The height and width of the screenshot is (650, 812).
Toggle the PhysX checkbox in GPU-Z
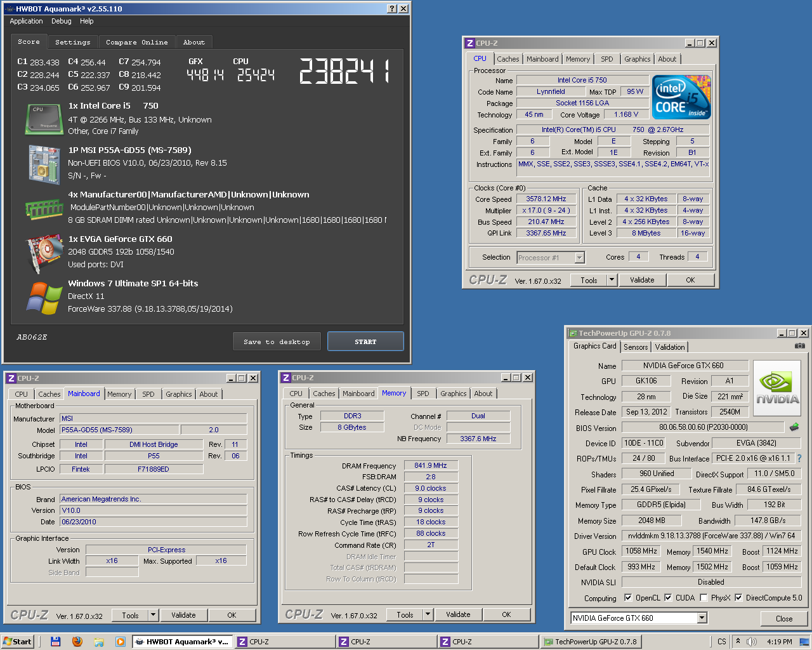704,597
